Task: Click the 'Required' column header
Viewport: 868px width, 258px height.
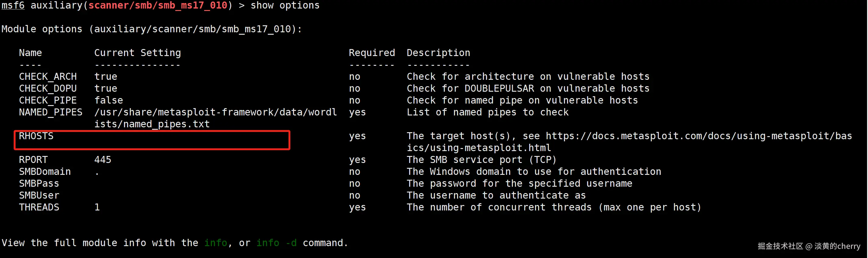Action: coord(372,53)
